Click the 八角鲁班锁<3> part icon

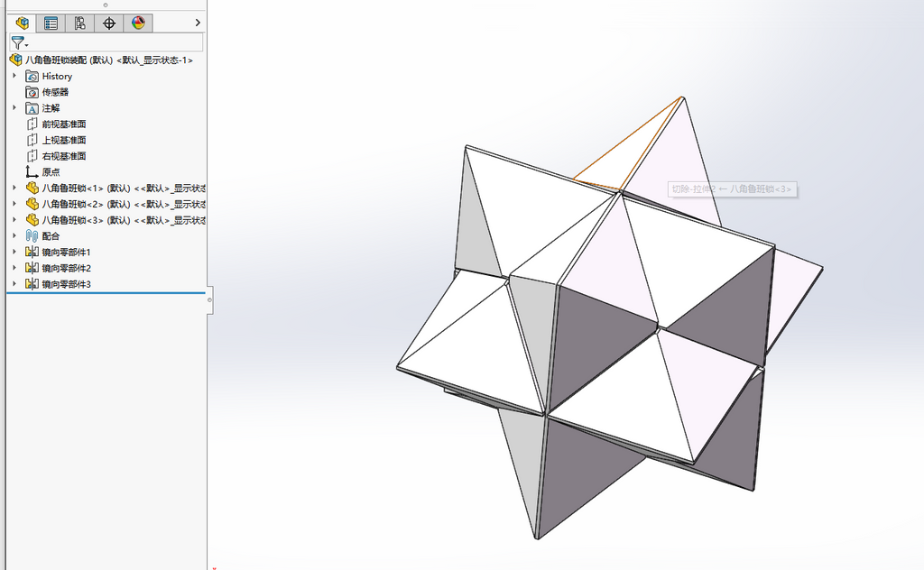(32, 220)
